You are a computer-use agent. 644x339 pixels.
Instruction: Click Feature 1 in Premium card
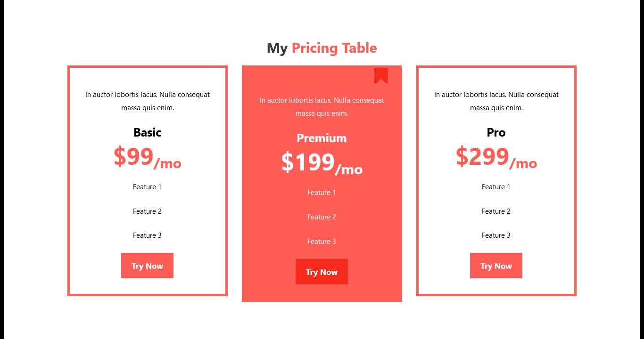click(x=322, y=193)
